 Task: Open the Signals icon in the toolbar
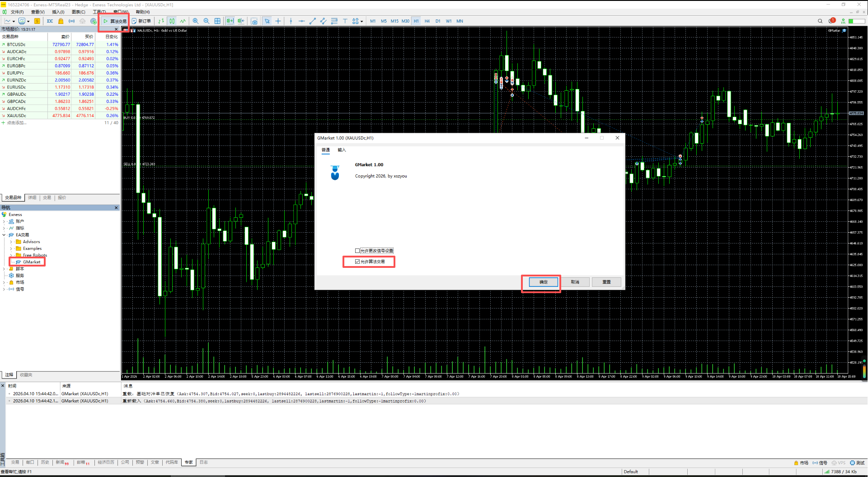point(71,21)
